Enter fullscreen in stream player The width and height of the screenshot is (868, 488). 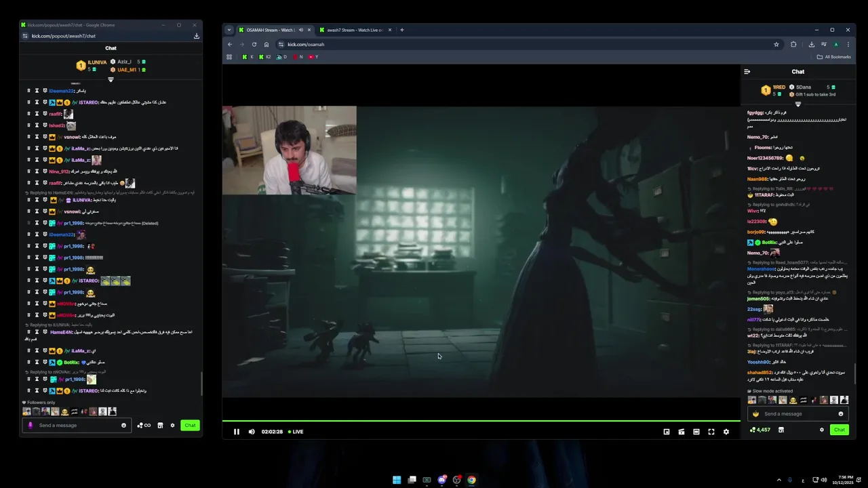click(x=711, y=432)
